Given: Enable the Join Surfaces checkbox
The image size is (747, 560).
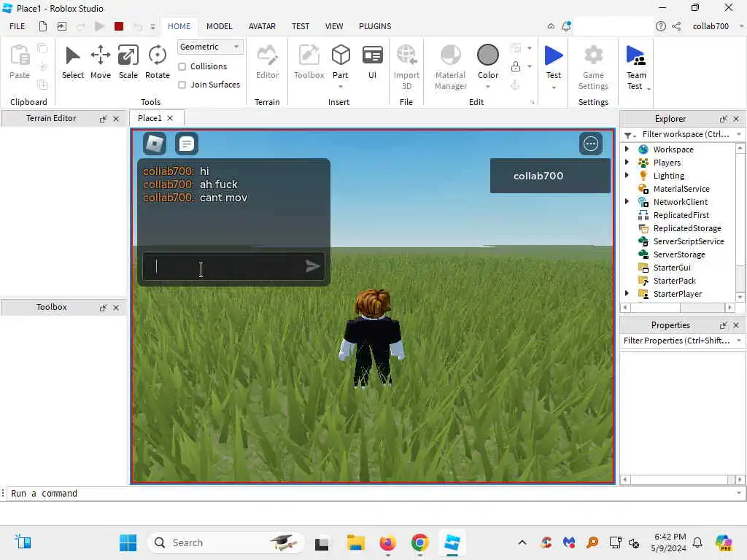Looking at the screenshot, I should tap(182, 85).
